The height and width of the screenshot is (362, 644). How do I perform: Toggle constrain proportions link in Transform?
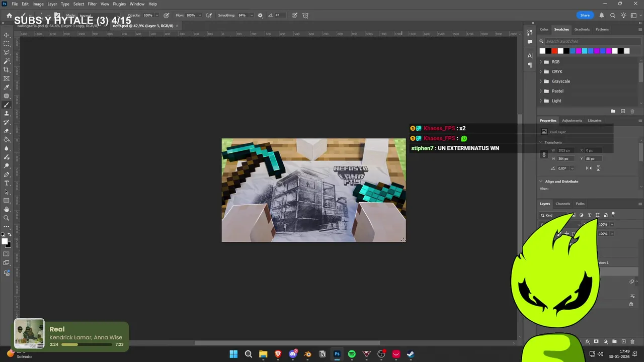pyautogui.click(x=544, y=154)
